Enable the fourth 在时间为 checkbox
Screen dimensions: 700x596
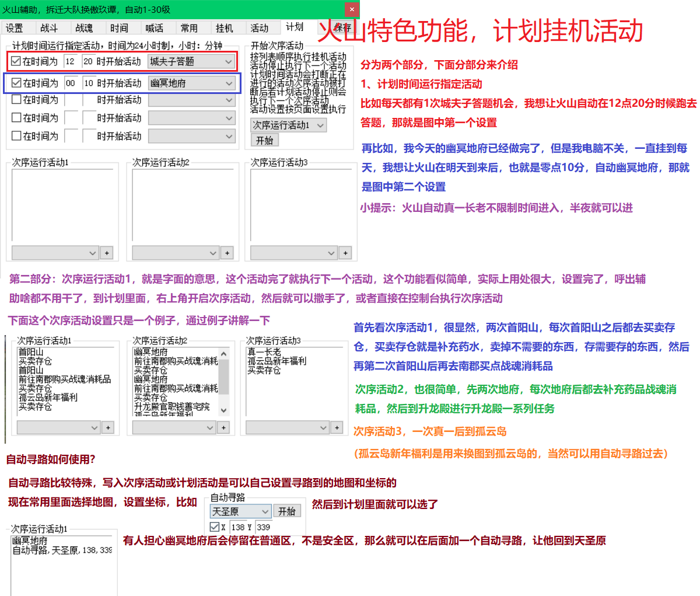point(16,118)
